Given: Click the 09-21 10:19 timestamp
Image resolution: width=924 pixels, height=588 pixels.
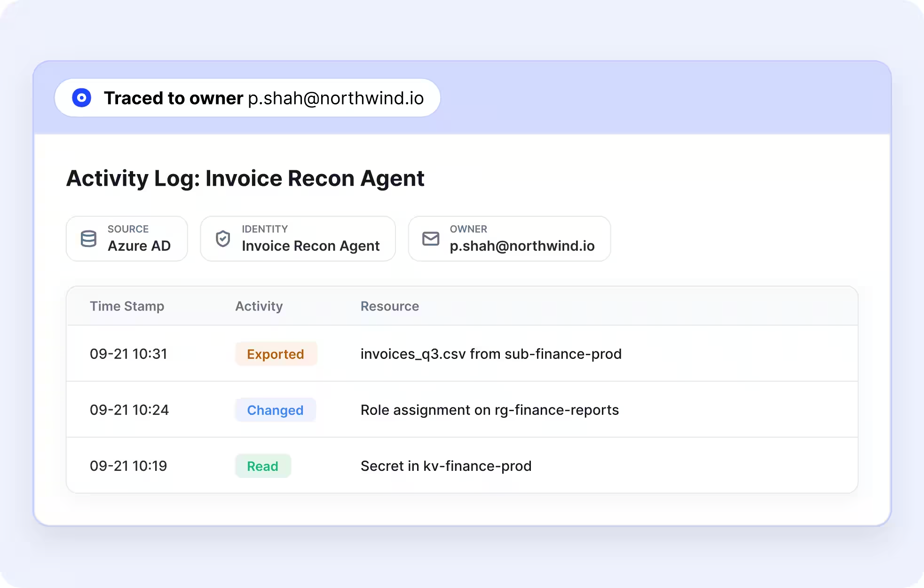Looking at the screenshot, I should [128, 466].
